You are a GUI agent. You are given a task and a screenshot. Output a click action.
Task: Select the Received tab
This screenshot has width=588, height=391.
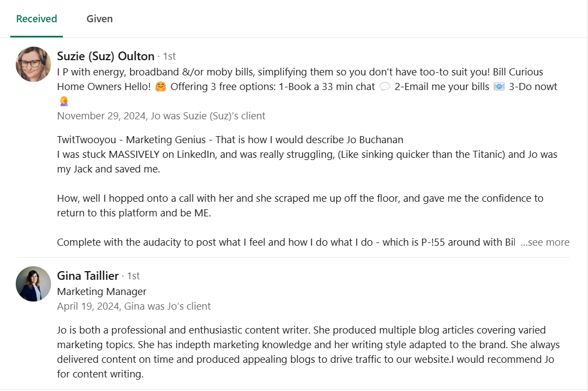pyautogui.click(x=36, y=19)
